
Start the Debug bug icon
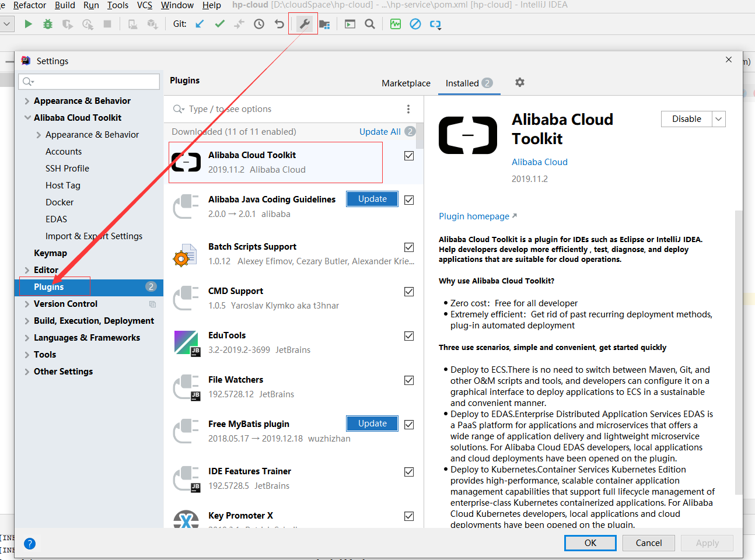click(48, 24)
